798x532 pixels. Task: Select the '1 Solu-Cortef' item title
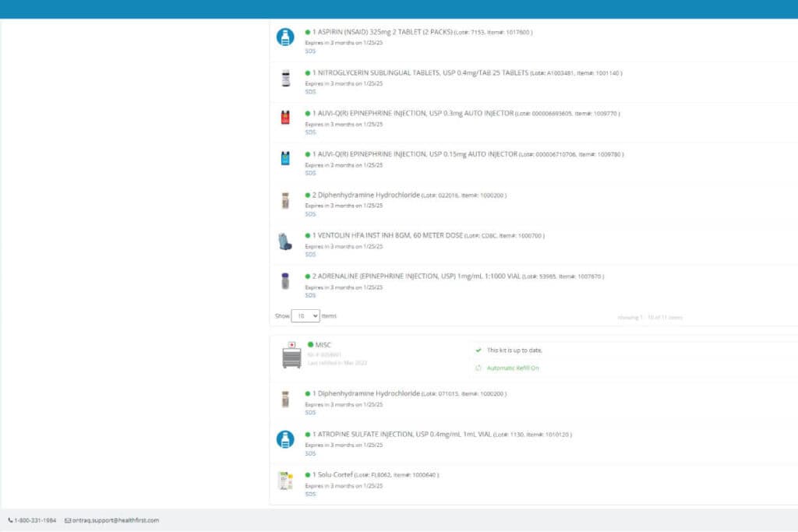point(332,474)
